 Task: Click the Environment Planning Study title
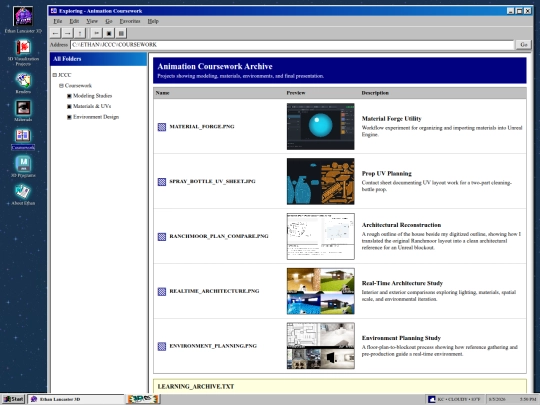(x=401, y=338)
